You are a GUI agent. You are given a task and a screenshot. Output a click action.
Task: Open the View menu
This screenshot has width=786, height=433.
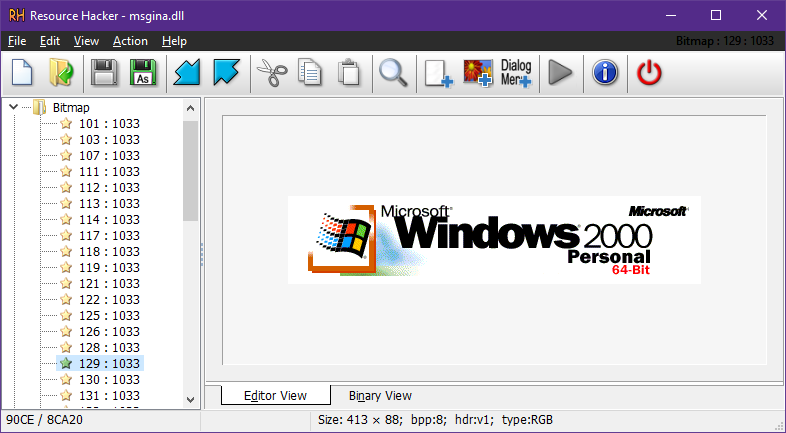(x=86, y=41)
